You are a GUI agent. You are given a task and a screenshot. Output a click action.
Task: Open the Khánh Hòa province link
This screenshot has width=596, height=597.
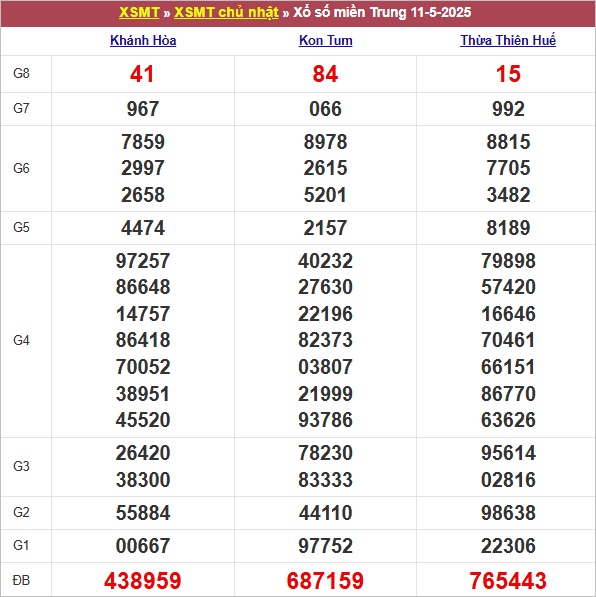coord(143,40)
